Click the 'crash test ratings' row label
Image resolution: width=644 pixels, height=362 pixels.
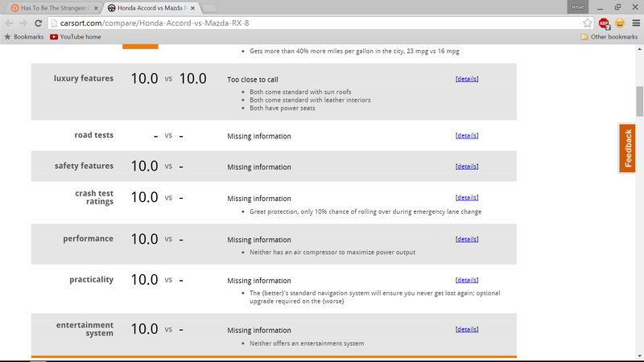(94, 197)
